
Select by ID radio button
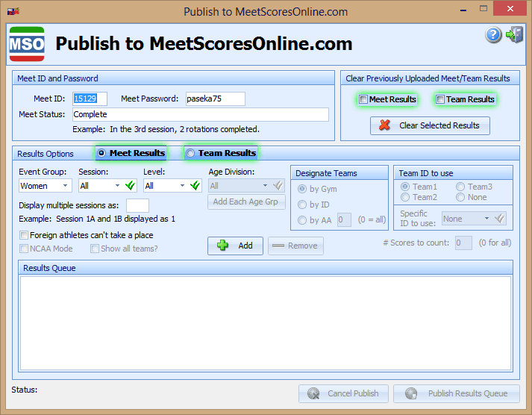click(x=302, y=205)
